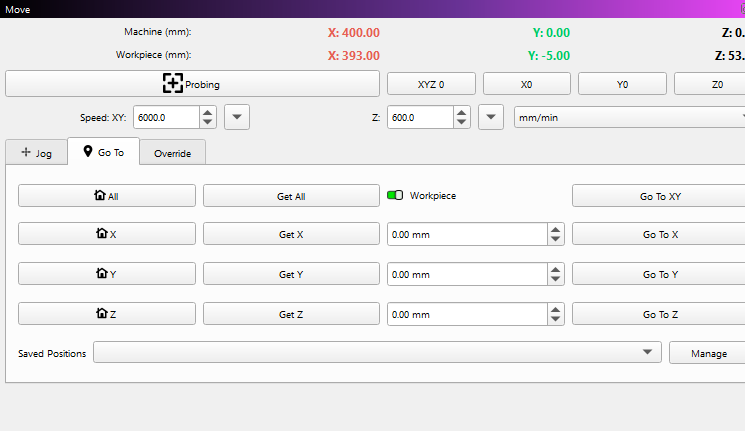Increase XY speed with up arrow
The height and width of the screenshot is (431, 745).
click(207, 112)
